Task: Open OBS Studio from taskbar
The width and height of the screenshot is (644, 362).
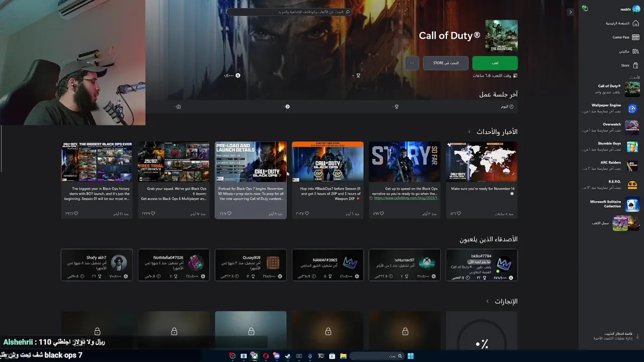Action: click(x=232, y=356)
